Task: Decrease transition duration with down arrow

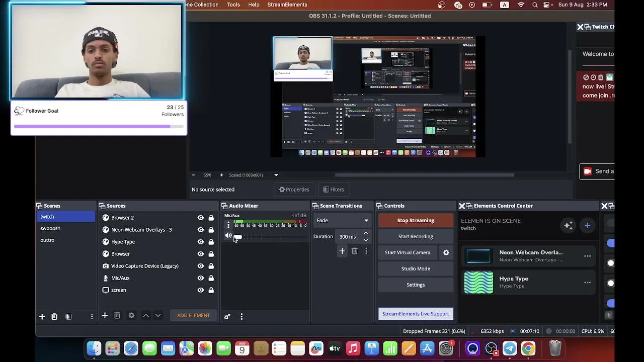Action: (x=366, y=240)
